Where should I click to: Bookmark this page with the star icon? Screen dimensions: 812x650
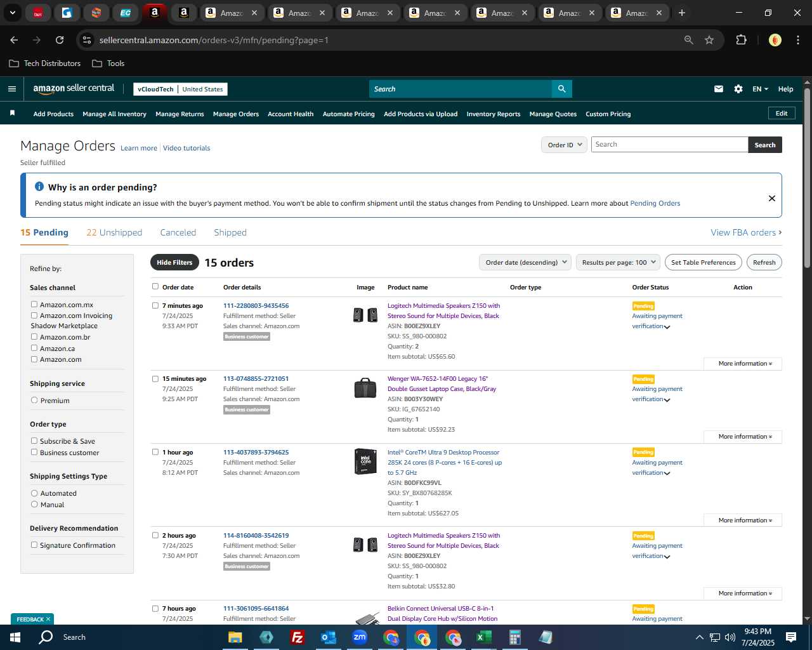(709, 40)
